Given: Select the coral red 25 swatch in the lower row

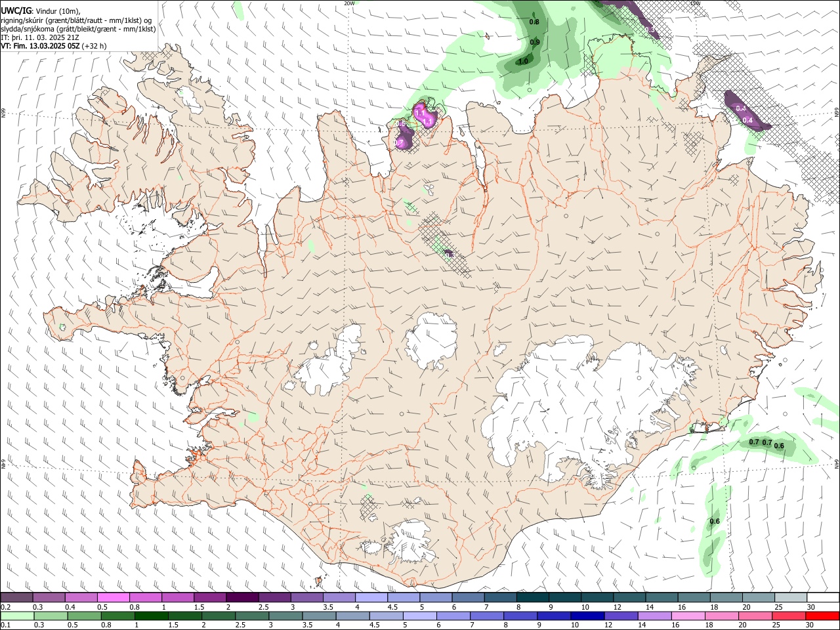Looking at the screenshot, I should 789,616.
